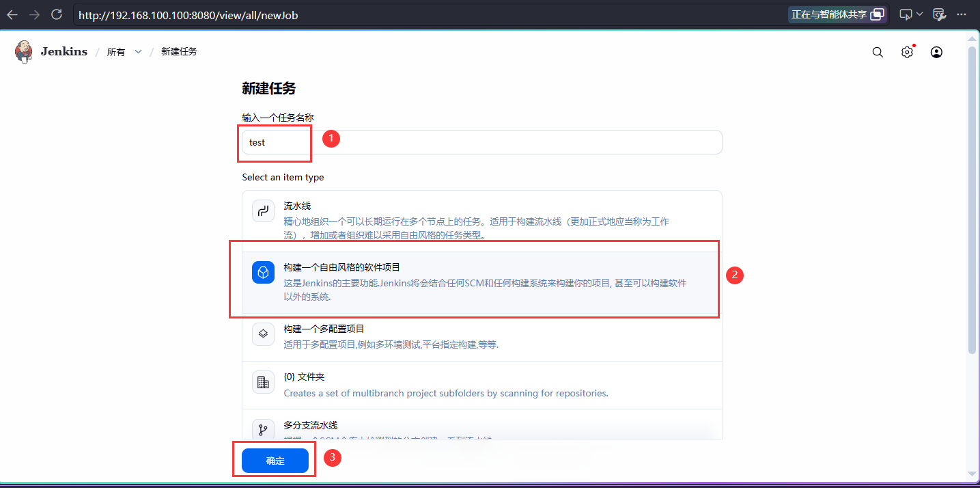Screen dimensions: 980x488
Task: Click the sharing windows icon in address bar
Action: 877,14
